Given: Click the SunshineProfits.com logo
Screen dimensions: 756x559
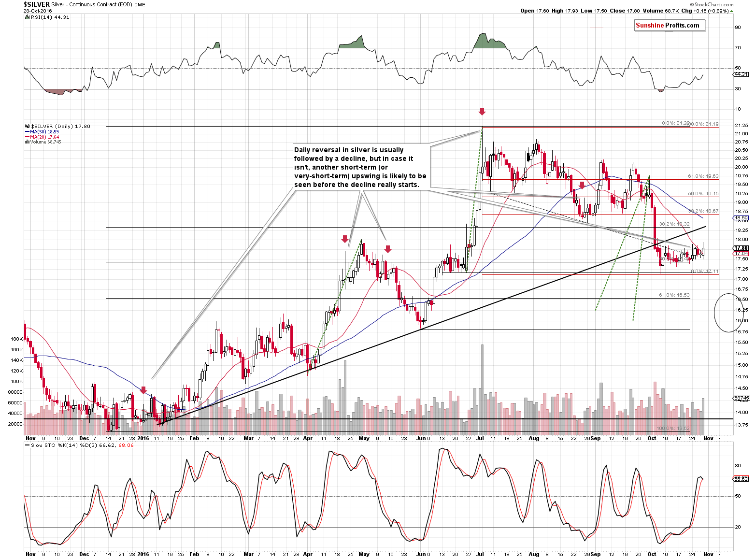Looking at the screenshot, I should click(x=670, y=26).
